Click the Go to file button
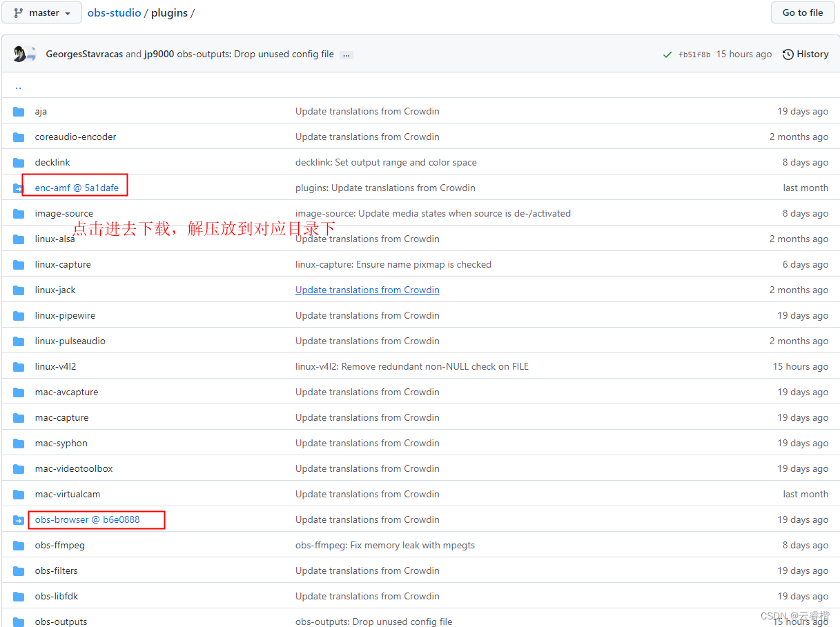 pyautogui.click(x=802, y=12)
